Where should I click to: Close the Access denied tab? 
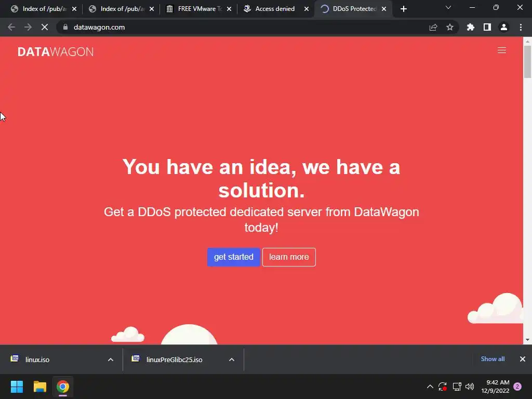pos(307,9)
